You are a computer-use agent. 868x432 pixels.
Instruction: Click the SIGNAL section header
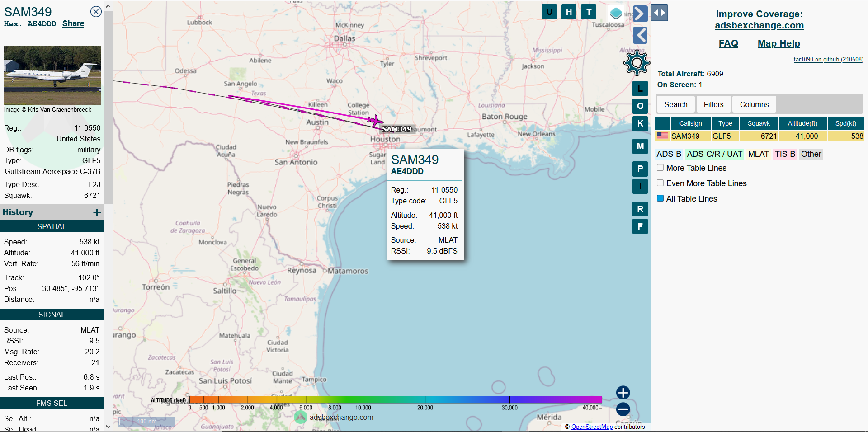pyautogui.click(x=52, y=315)
